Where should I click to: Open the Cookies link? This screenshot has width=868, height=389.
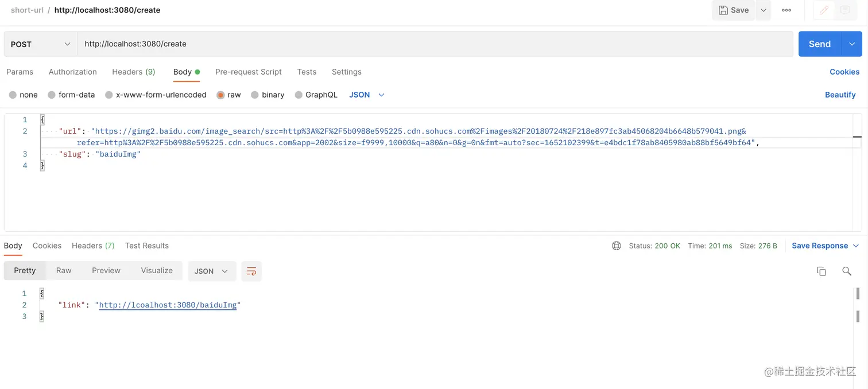click(x=844, y=72)
